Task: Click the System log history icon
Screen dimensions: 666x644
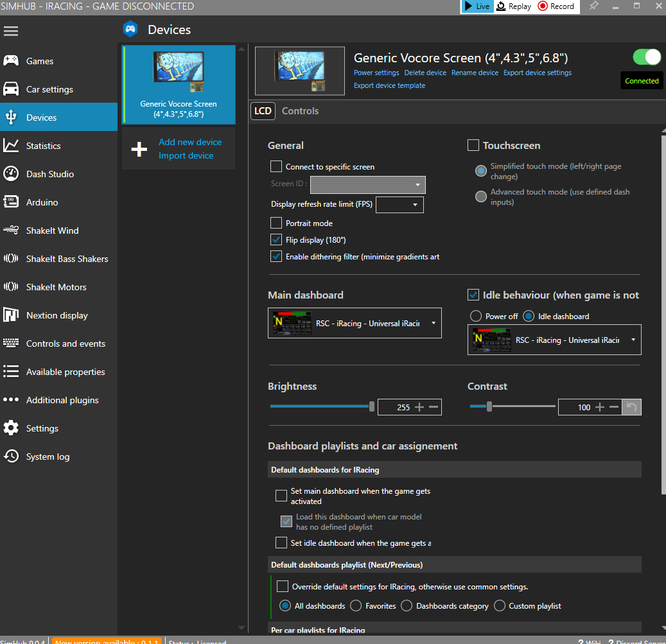Action: (x=11, y=457)
